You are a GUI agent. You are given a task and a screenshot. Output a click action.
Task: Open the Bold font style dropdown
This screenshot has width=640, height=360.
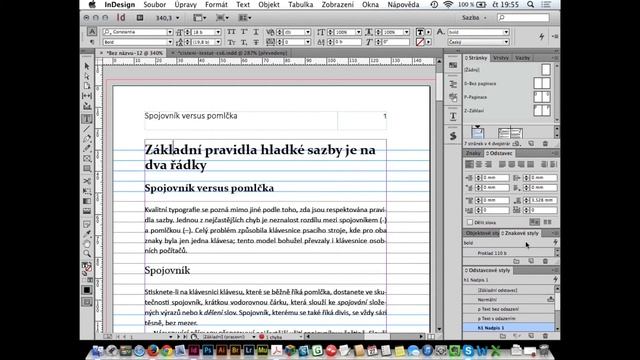point(170,42)
